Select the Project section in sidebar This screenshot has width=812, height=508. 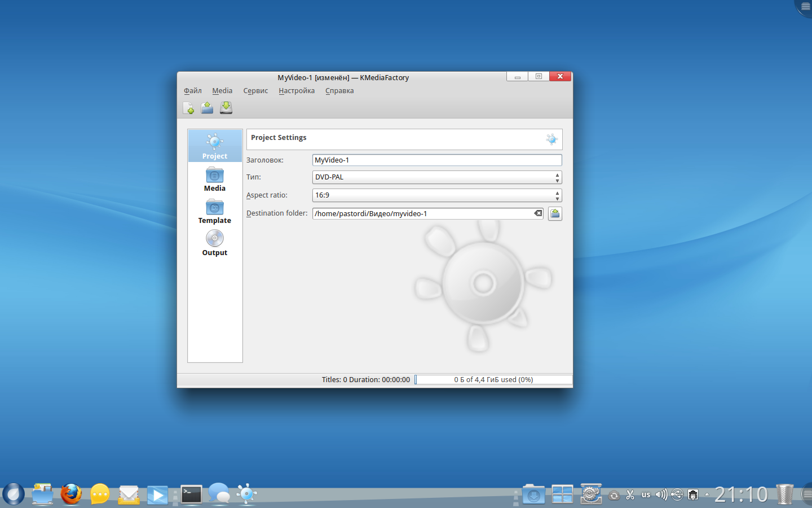(x=215, y=146)
